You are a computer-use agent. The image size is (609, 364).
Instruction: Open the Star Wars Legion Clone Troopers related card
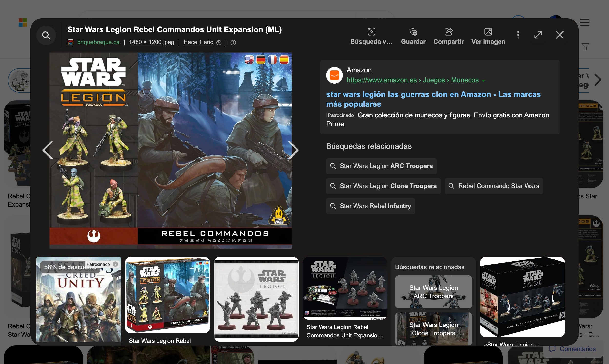(433, 329)
